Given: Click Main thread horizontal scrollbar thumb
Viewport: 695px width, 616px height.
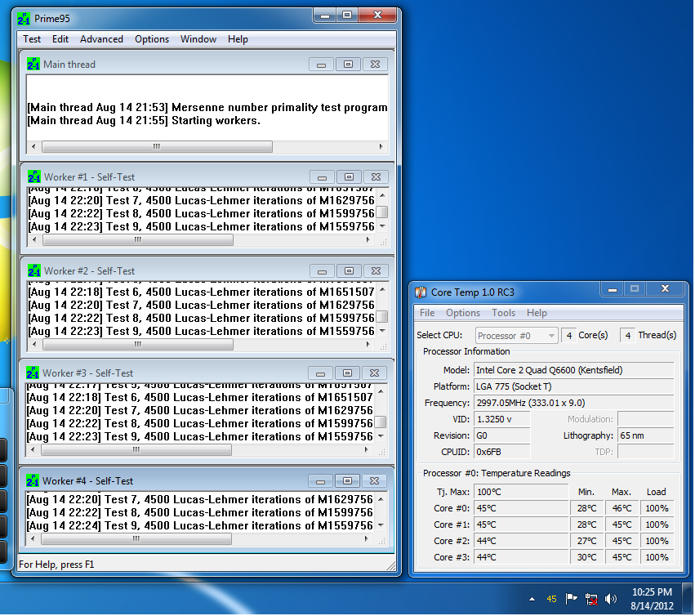Looking at the screenshot, I should [x=157, y=147].
